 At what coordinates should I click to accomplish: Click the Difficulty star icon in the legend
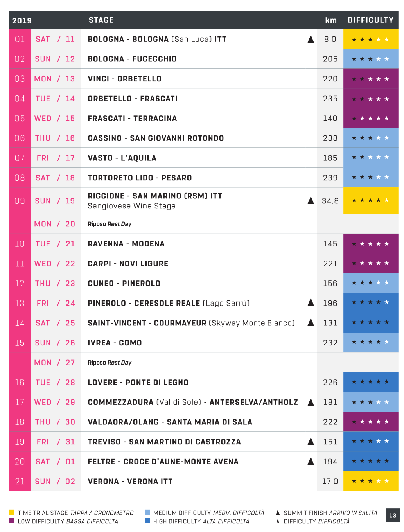click(278, 521)
